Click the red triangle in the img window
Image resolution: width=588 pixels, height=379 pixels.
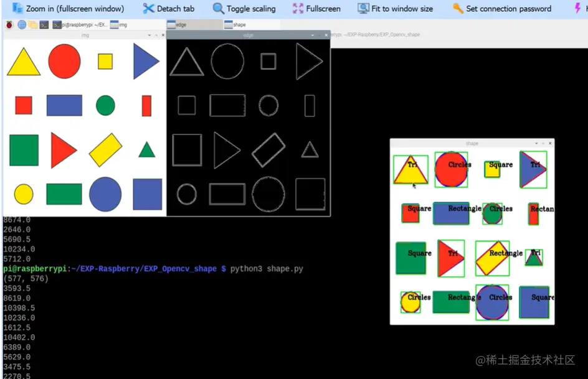click(x=61, y=150)
